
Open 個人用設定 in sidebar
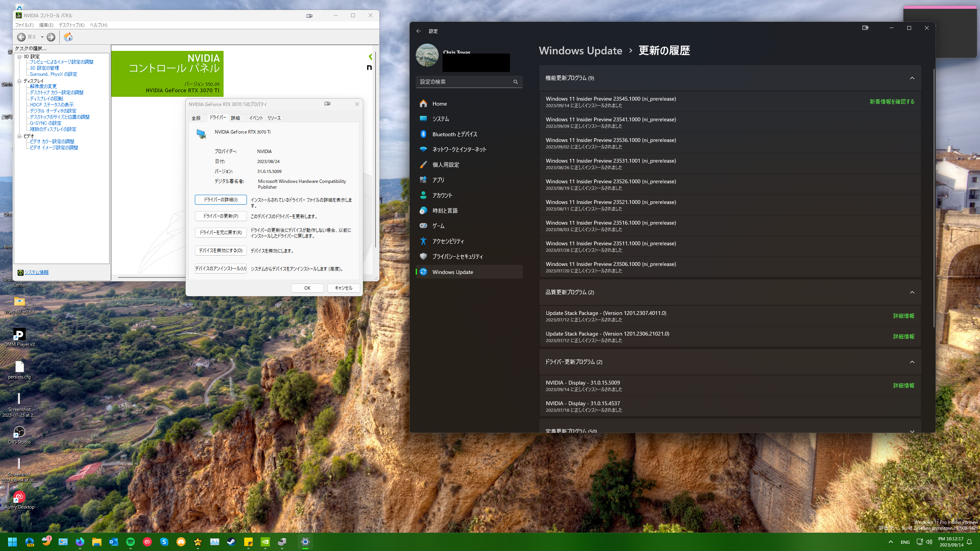[469, 165]
